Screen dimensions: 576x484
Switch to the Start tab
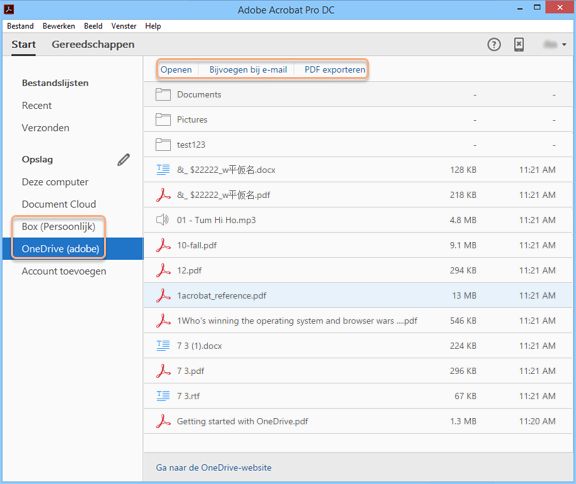pyautogui.click(x=24, y=44)
